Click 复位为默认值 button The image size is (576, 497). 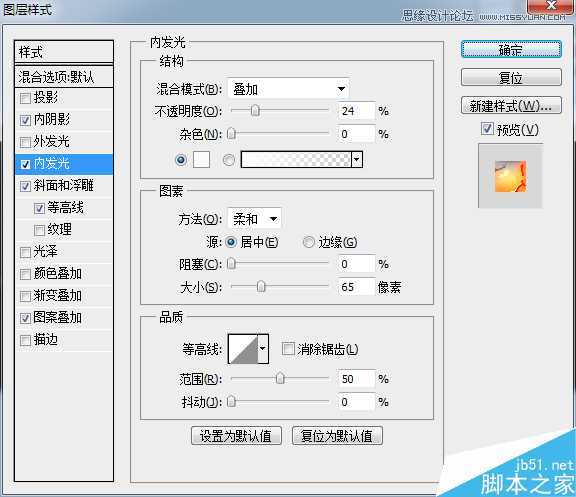(337, 436)
